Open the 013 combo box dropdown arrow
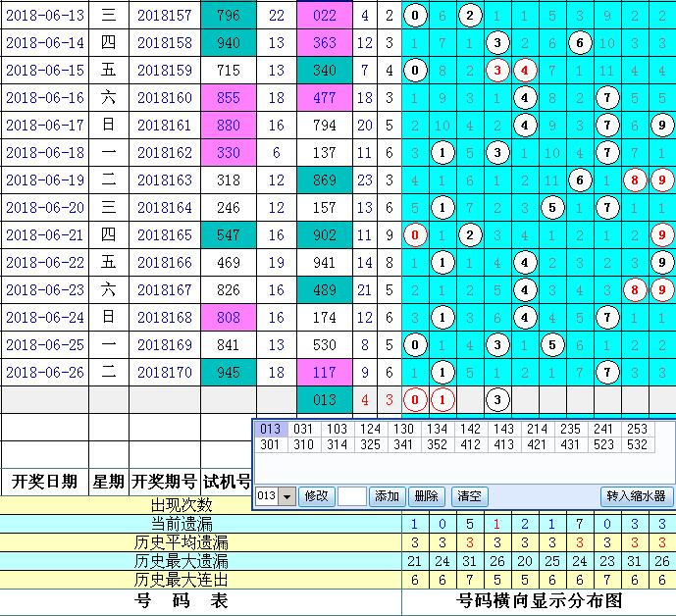 coord(286,496)
